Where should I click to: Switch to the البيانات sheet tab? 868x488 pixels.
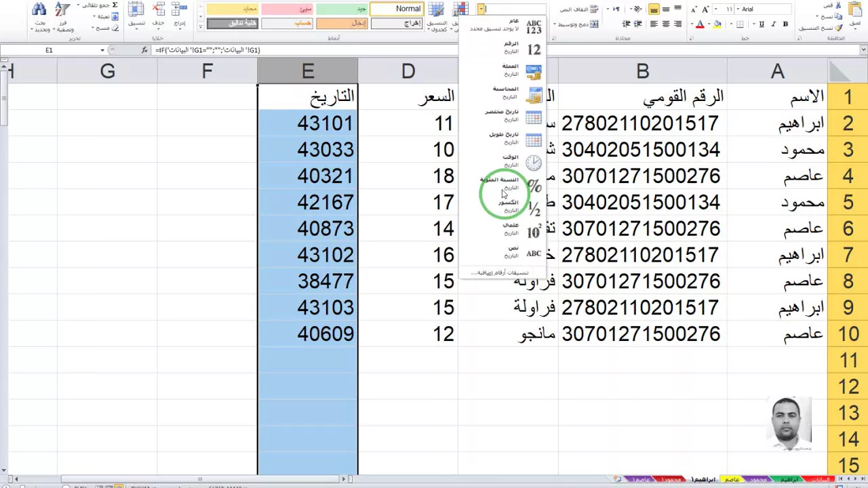819,479
